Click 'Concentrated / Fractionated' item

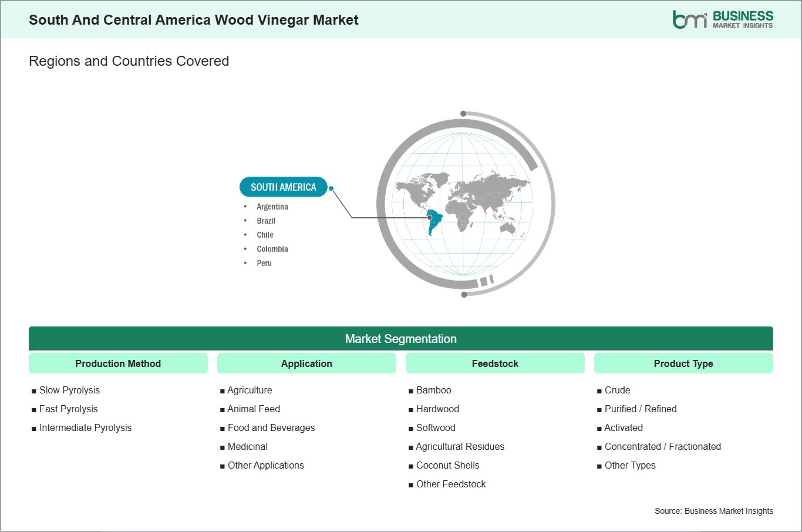(x=663, y=446)
